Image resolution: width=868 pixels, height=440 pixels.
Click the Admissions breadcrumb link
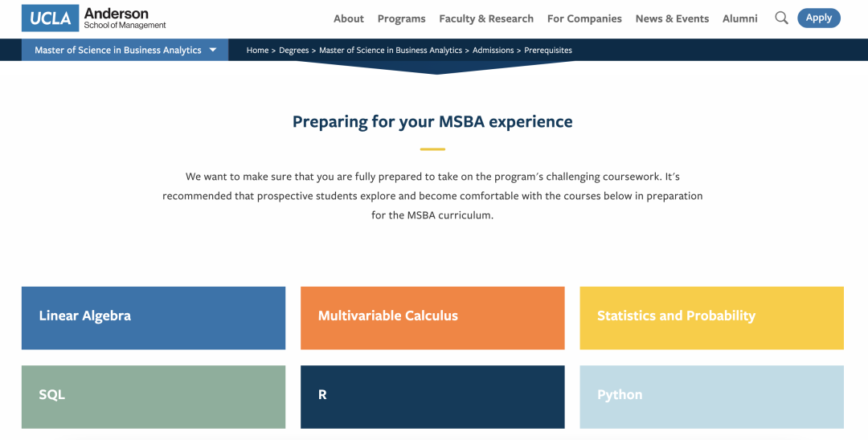coord(493,50)
